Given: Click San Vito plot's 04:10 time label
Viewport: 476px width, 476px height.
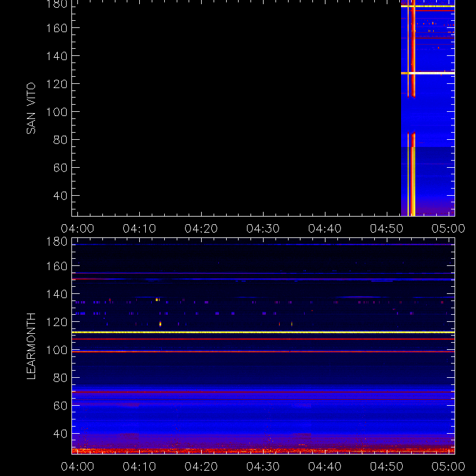Looking at the screenshot, I should pyautogui.click(x=139, y=228).
